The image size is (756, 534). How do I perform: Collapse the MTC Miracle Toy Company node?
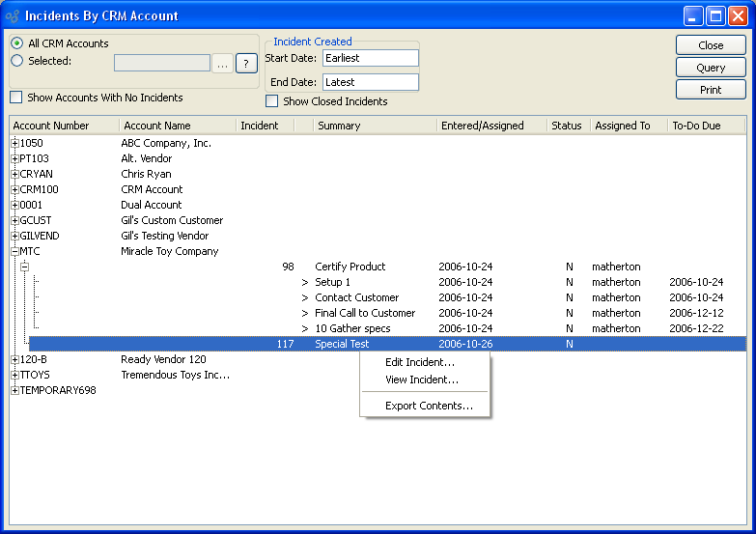coord(14,251)
